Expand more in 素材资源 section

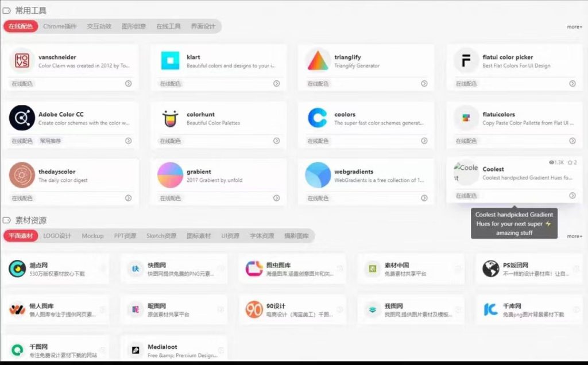tap(574, 236)
